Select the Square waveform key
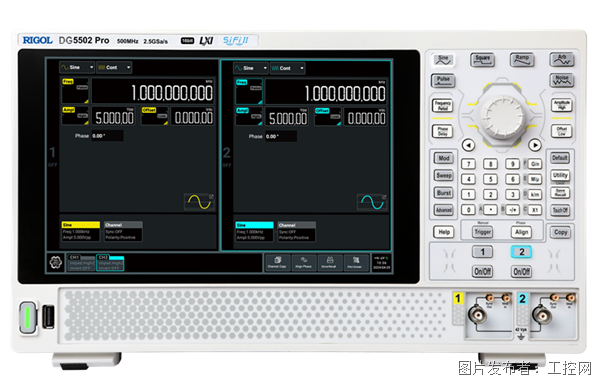 [x=483, y=60]
